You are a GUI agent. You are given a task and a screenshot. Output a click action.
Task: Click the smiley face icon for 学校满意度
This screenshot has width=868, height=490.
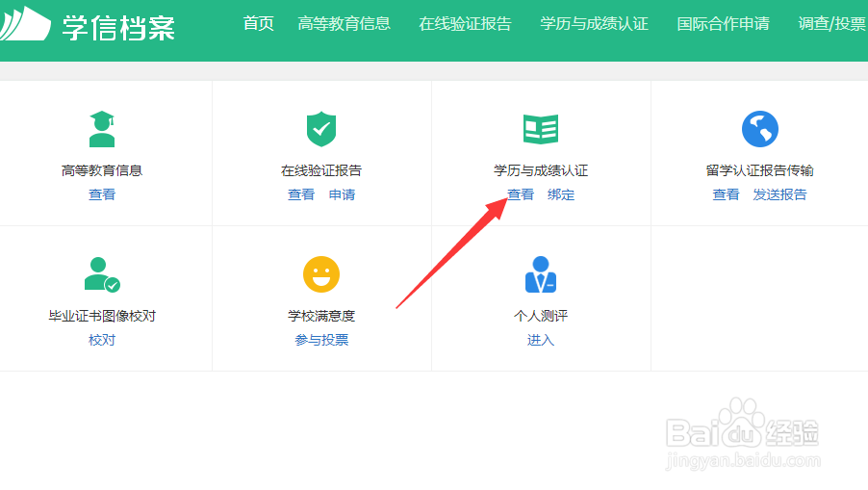tap(321, 274)
